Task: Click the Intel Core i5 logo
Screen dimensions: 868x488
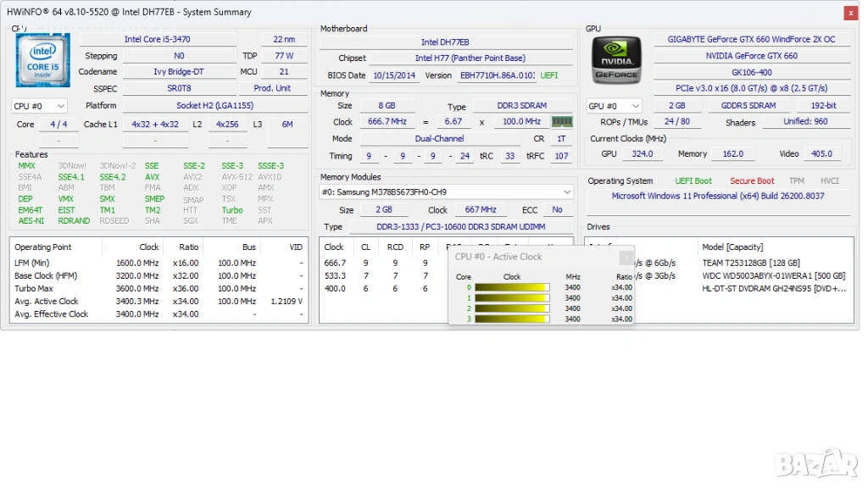Action: tap(42, 61)
